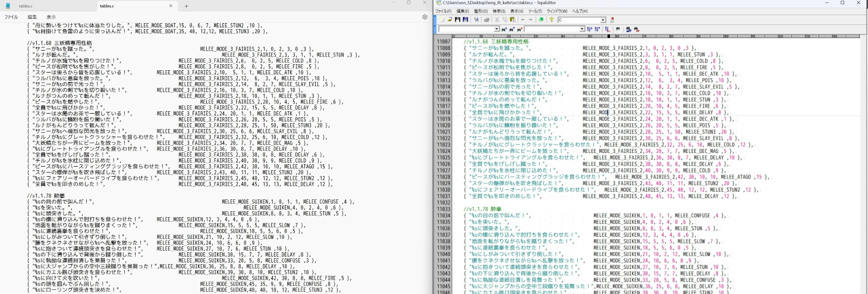Click the binoculars search-down icon
This screenshot has height=294, width=868.
pyautogui.click(x=504, y=29)
